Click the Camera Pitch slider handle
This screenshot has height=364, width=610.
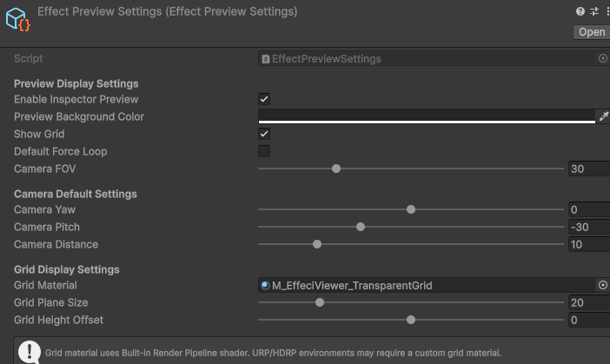[361, 227]
